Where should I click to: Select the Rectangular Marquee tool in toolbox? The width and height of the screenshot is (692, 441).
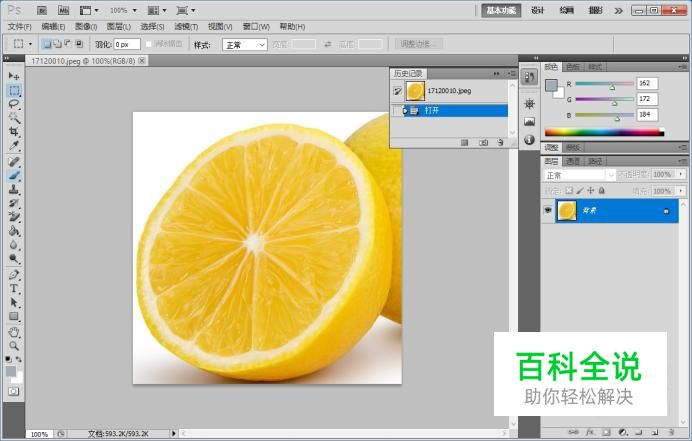coord(14,90)
